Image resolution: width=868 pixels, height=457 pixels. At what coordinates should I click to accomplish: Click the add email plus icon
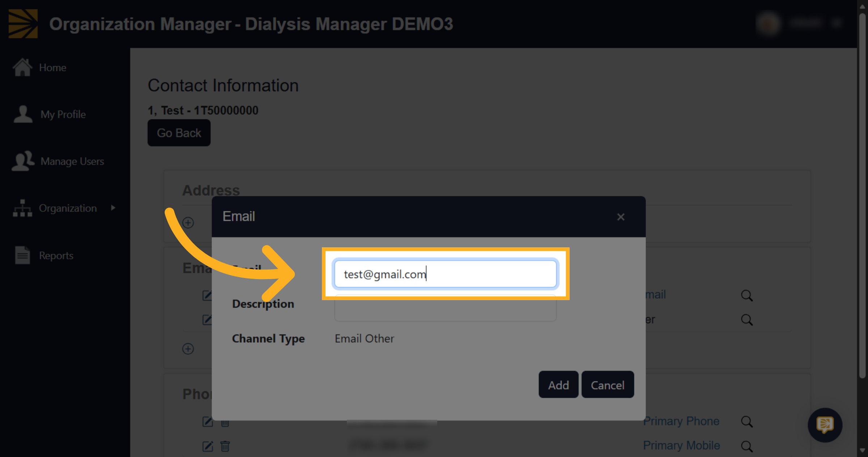188,349
